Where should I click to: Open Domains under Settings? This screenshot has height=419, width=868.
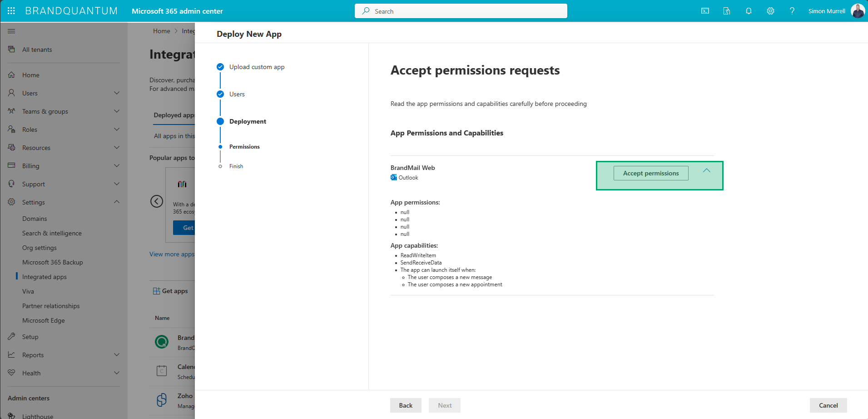click(x=35, y=219)
